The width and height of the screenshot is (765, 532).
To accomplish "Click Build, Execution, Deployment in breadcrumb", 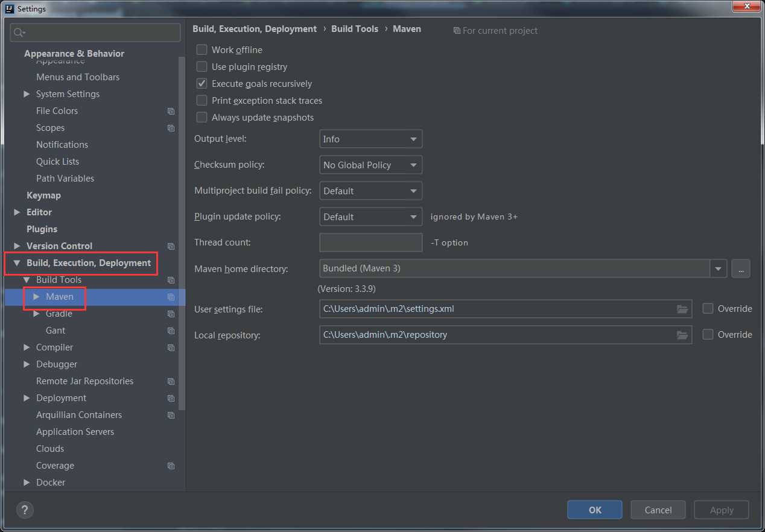I will tap(255, 29).
